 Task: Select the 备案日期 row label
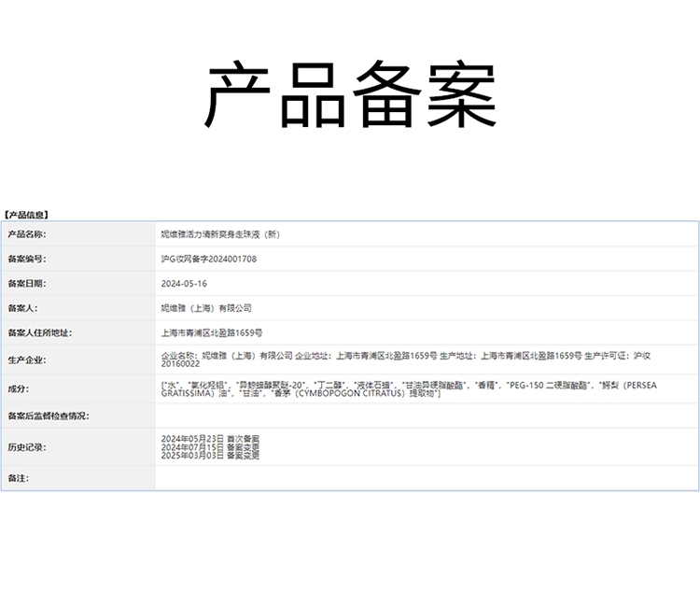[26, 283]
